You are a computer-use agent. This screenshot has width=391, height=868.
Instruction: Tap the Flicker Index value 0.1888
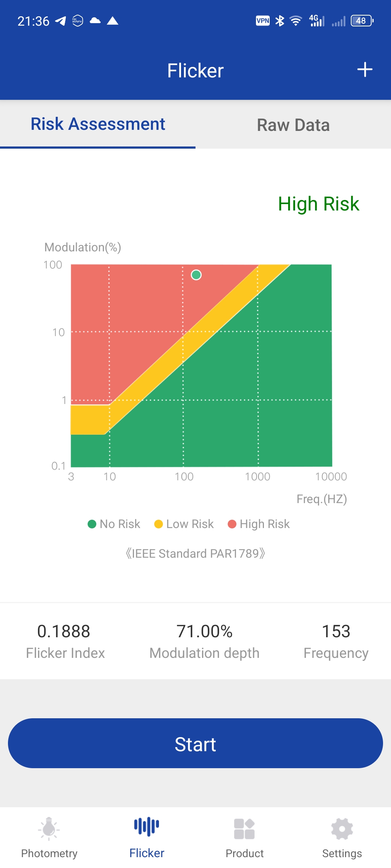[64, 631]
